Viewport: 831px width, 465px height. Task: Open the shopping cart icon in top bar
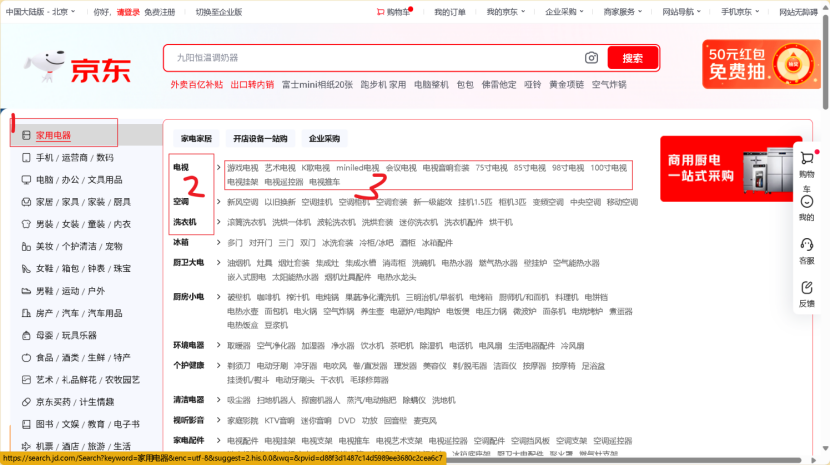[380, 12]
